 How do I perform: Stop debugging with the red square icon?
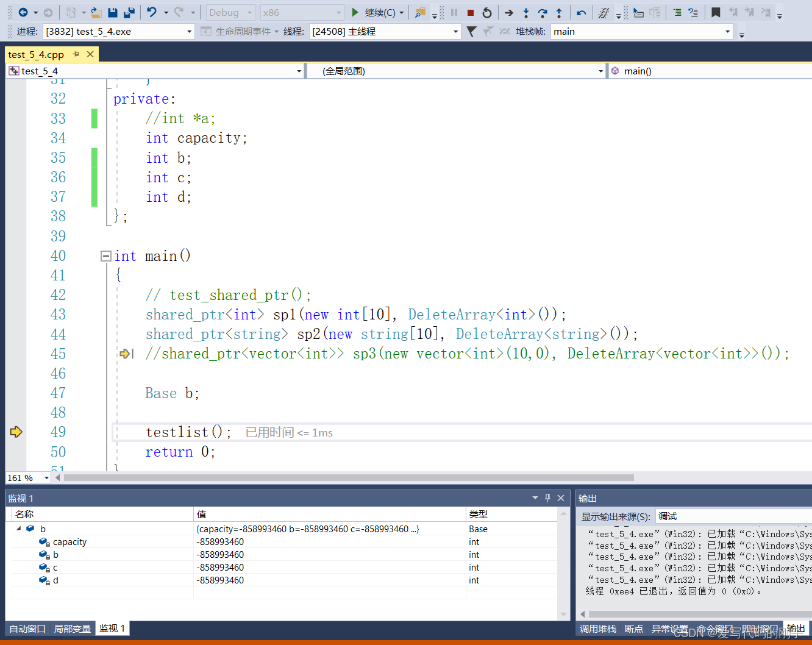point(471,12)
